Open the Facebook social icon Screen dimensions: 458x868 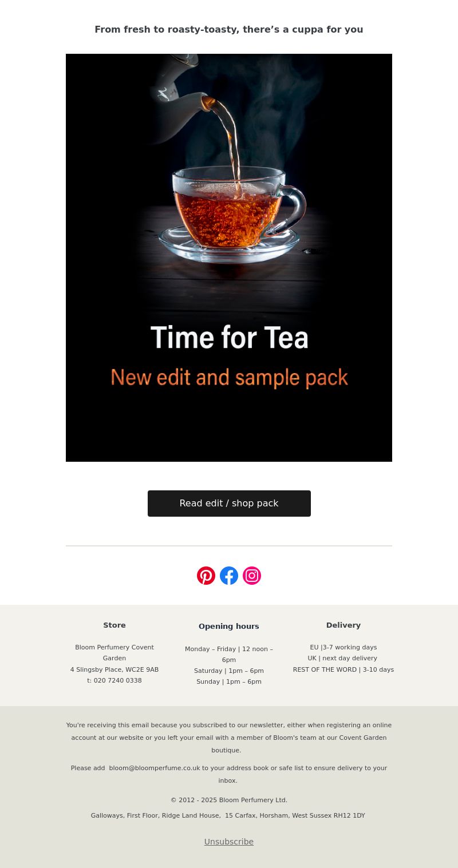[x=229, y=576]
